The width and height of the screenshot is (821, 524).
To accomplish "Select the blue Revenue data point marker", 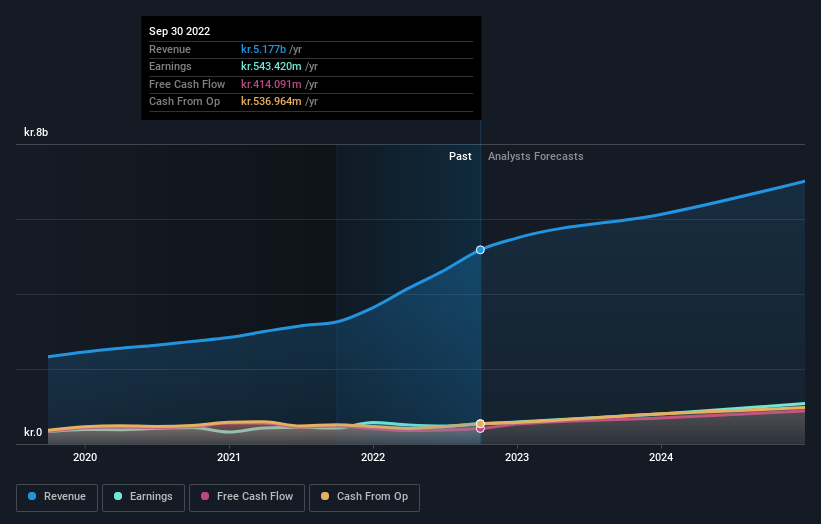I will coord(480,250).
